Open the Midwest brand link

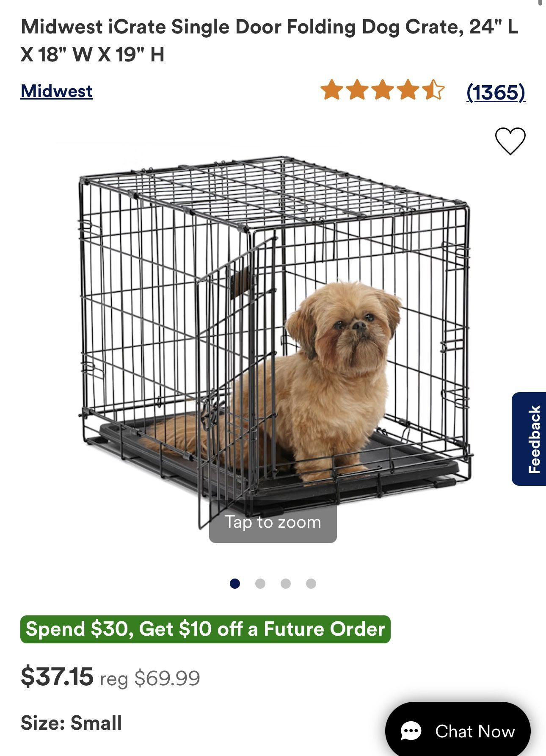point(56,91)
